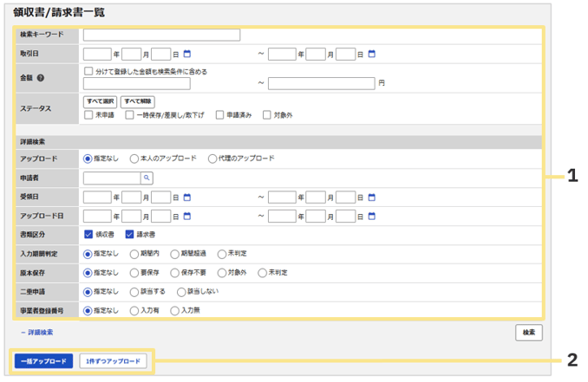Click the 申請者 text field
The width and height of the screenshot is (588, 382).
click(x=112, y=178)
